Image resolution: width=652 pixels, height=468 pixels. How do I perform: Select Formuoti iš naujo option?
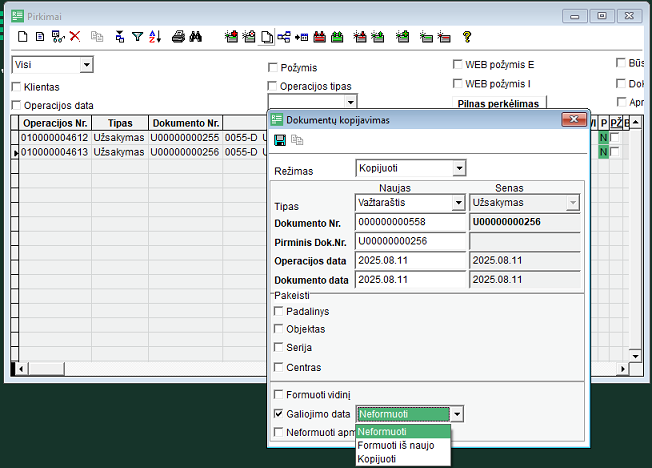[x=403, y=445]
